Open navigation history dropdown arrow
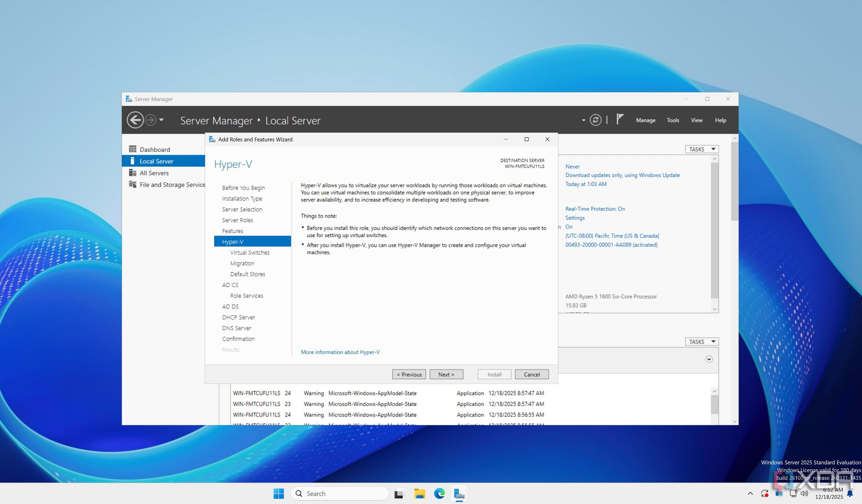 [161, 120]
